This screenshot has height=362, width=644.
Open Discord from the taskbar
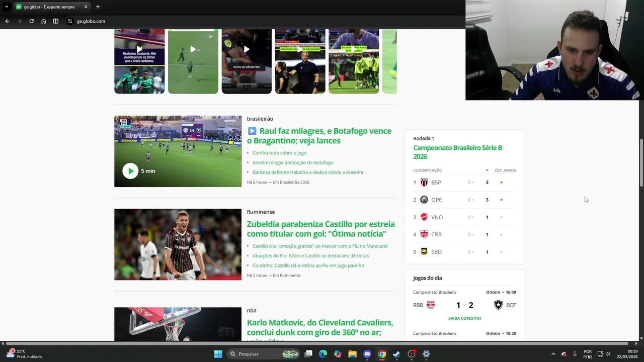(367, 354)
